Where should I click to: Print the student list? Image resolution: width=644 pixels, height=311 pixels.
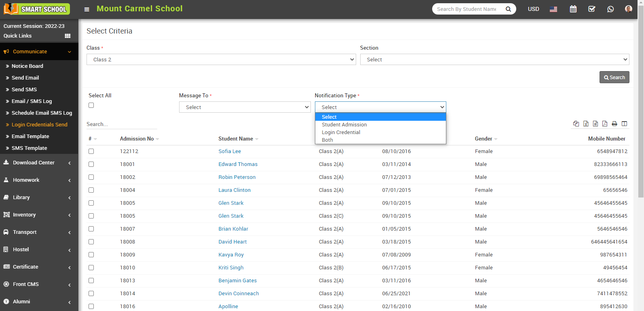pos(614,124)
